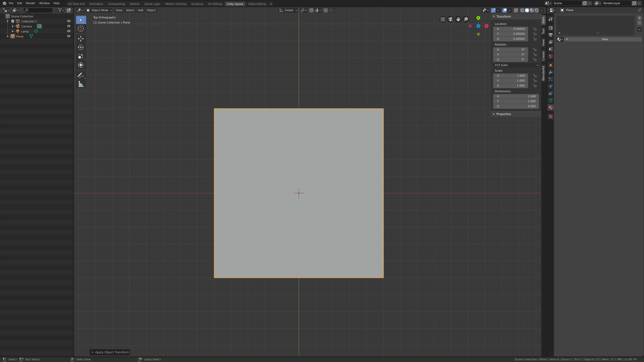
Task: Toggle Rotation Z lock
Action: (x=535, y=59)
